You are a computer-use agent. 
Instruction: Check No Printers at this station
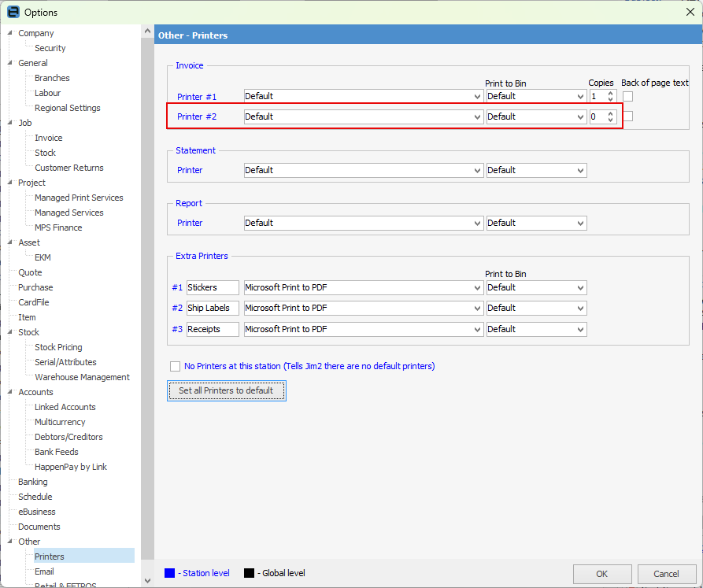pos(176,366)
